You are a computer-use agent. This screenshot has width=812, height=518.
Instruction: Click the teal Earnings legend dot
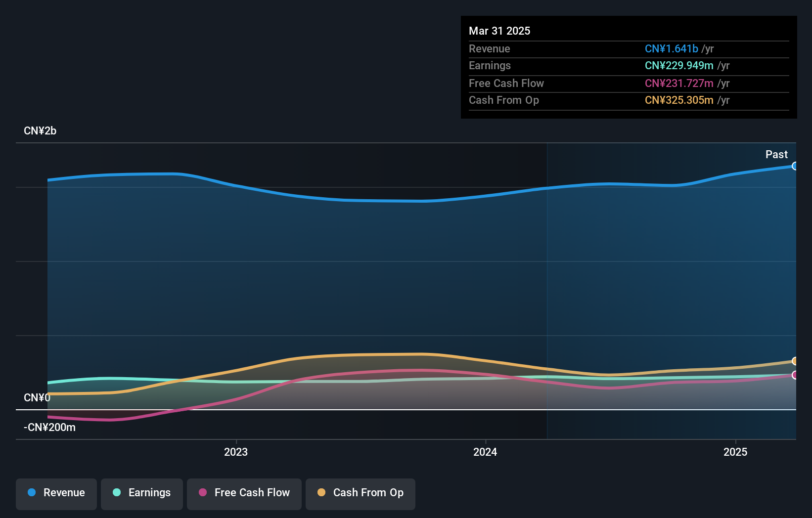coord(117,492)
